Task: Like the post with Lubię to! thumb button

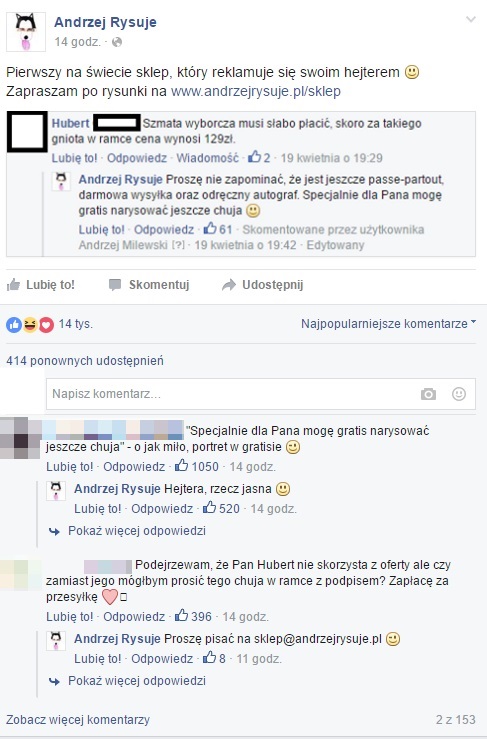Action: (x=41, y=285)
